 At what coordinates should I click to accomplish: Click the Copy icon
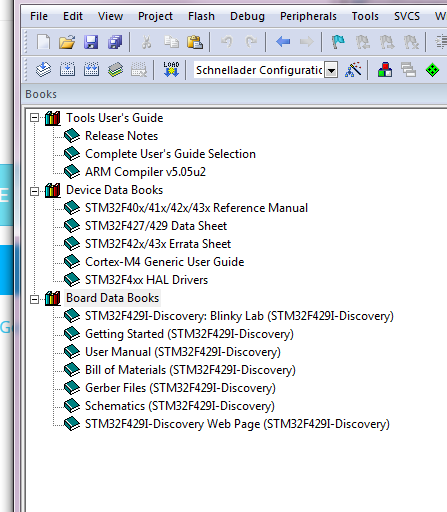pos(171,42)
